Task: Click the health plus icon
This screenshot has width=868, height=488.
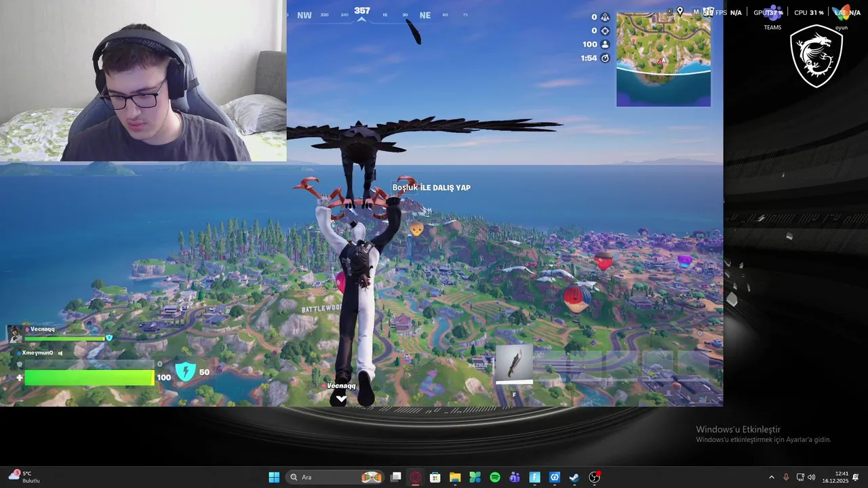Action: coord(19,378)
